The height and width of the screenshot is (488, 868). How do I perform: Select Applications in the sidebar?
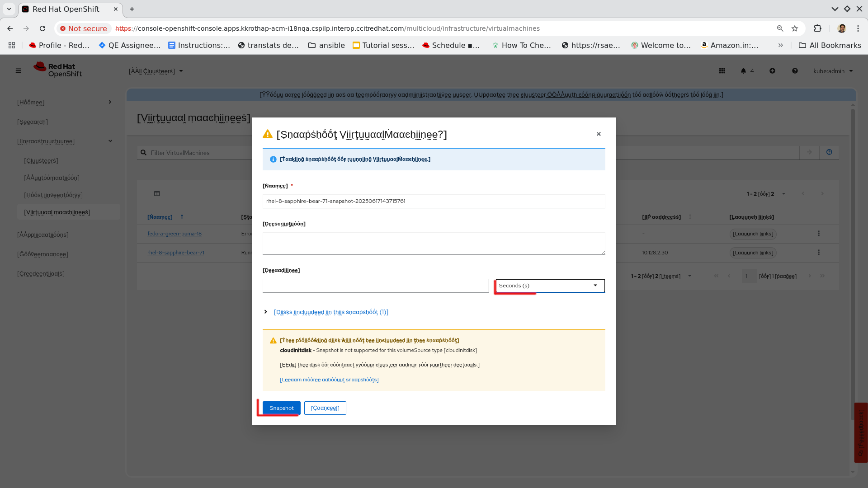43,235
